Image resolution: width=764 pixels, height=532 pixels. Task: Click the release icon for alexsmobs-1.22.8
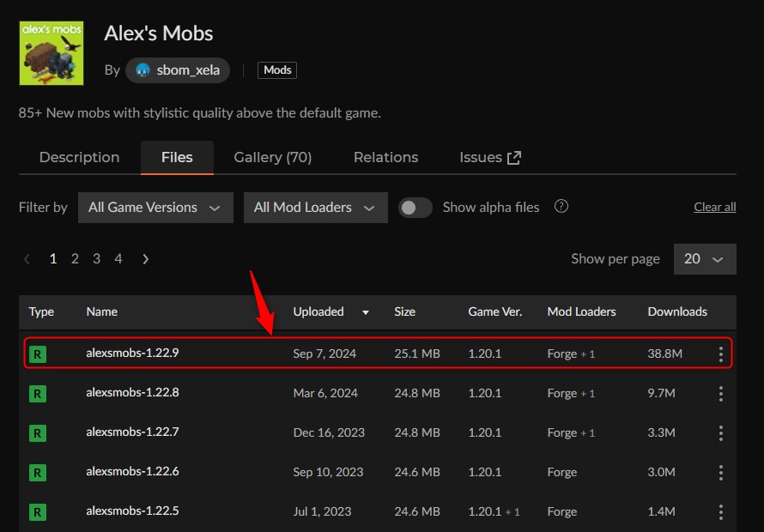click(37, 393)
